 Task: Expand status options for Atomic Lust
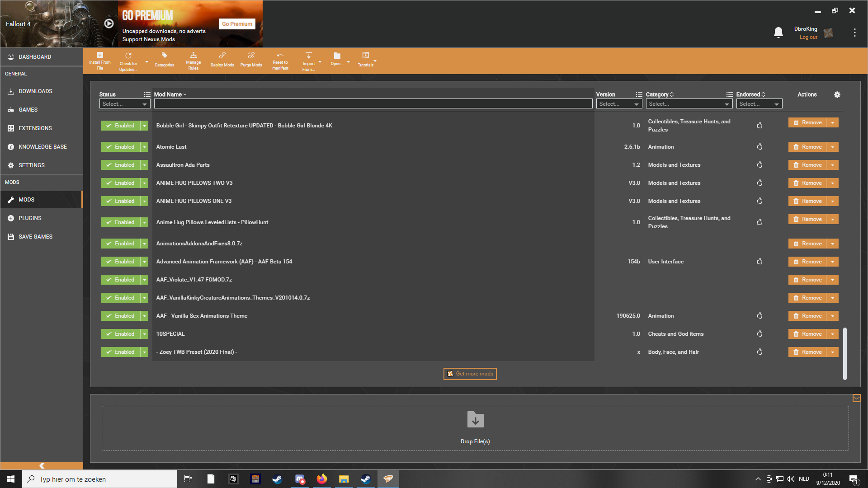pos(144,147)
